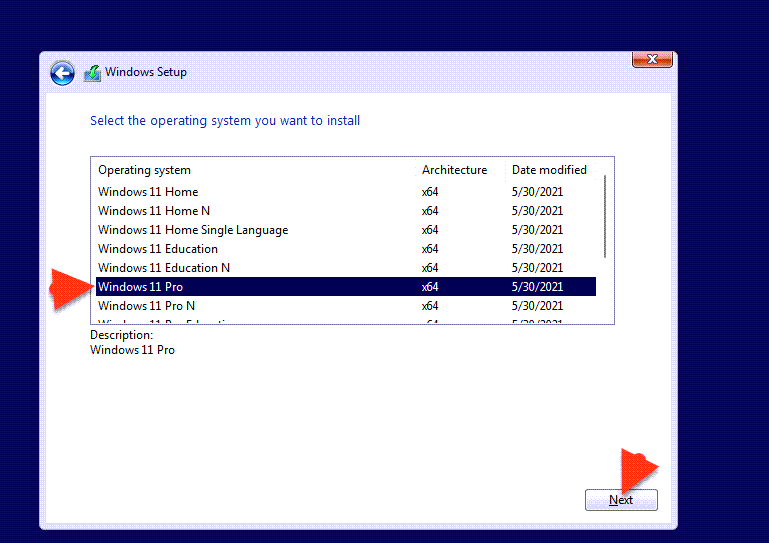Viewport: 769px width, 543px height.
Task: Go back using the blue arrow button
Action: [x=62, y=73]
